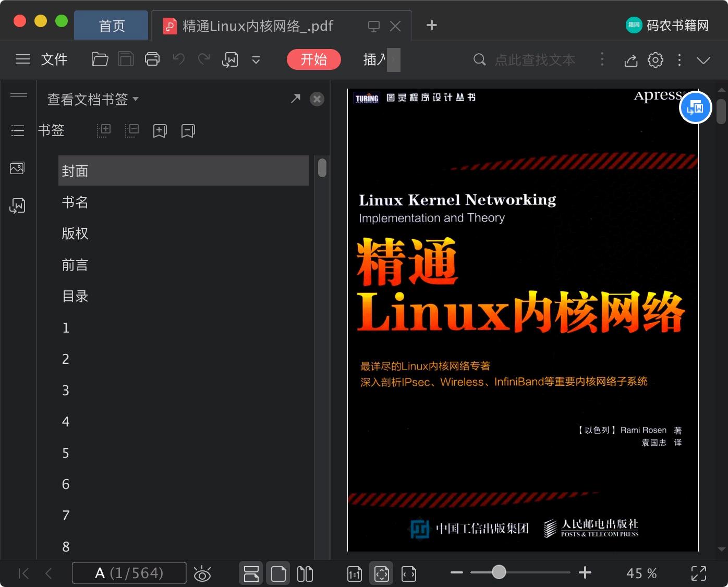Click the add bookmark icon
This screenshot has width=728, height=587.
(x=160, y=131)
